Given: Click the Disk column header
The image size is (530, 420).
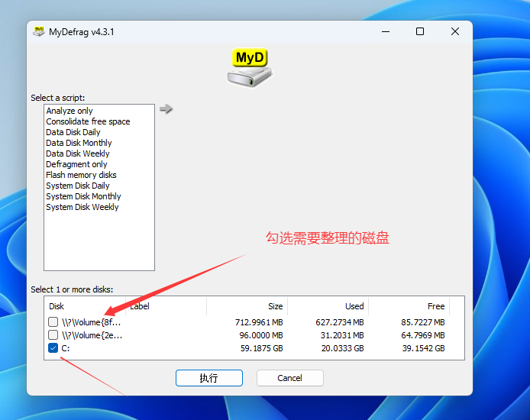Looking at the screenshot, I should pyautogui.click(x=86, y=306).
